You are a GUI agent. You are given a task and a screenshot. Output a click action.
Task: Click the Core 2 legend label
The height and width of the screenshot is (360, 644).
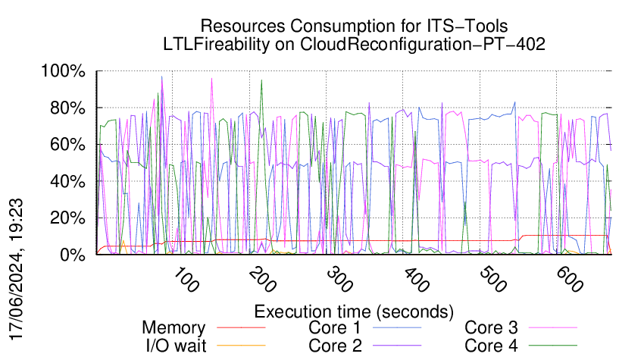[x=335, y=346]
